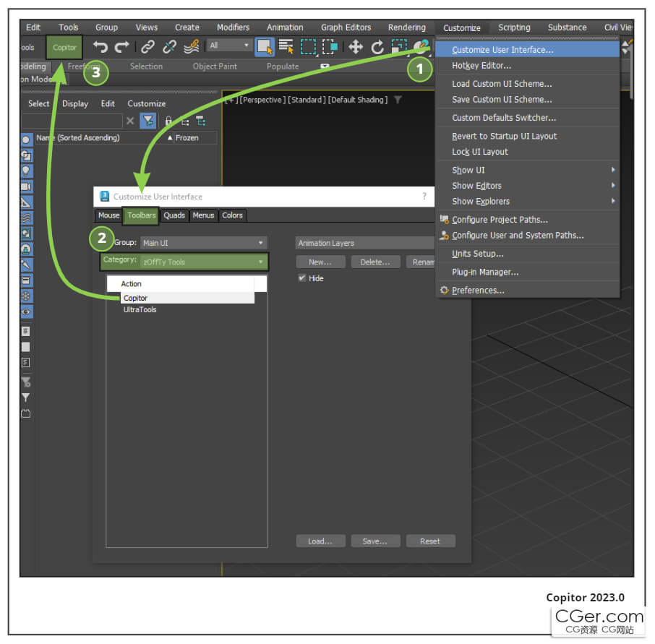Click the ribbon options icon after Populate
The height and width of the screenshot is (644, 655).
click(x=325, y=66)
